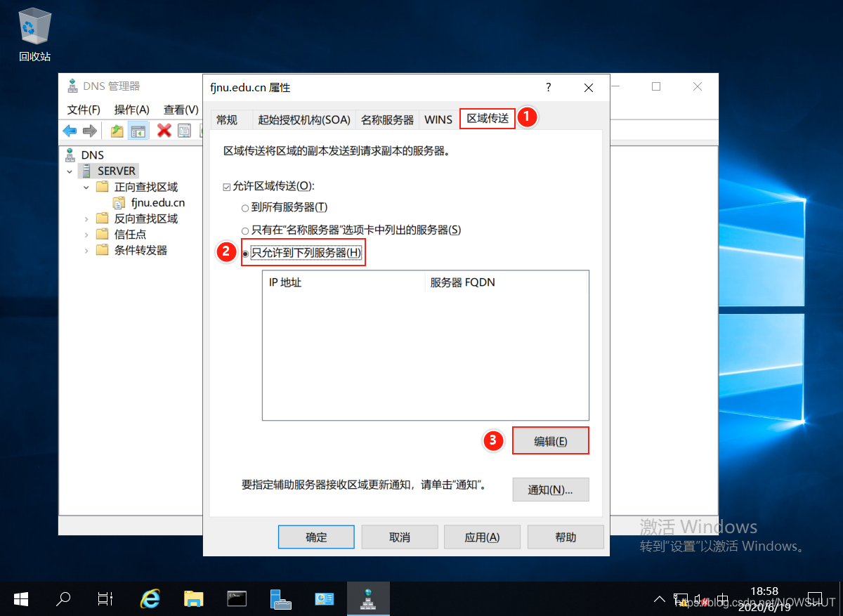Launch Internet Explorer from the taskbar
This screenshot has width=843, height=616.
tap(150, 598)
